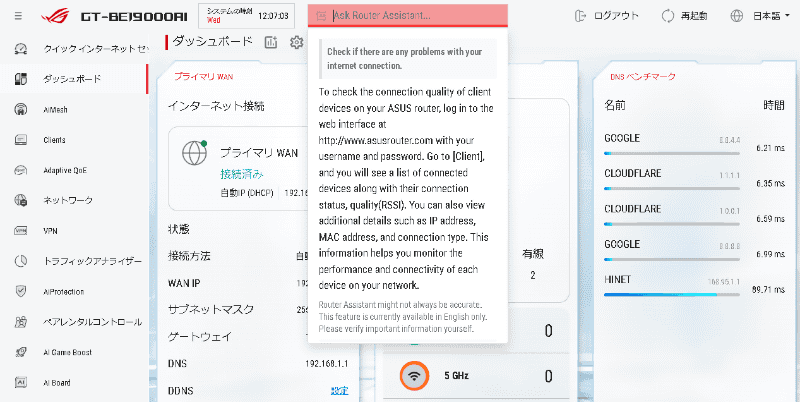Select ダッシュボード menu item
800x402 pixels.
click(72, 79)
